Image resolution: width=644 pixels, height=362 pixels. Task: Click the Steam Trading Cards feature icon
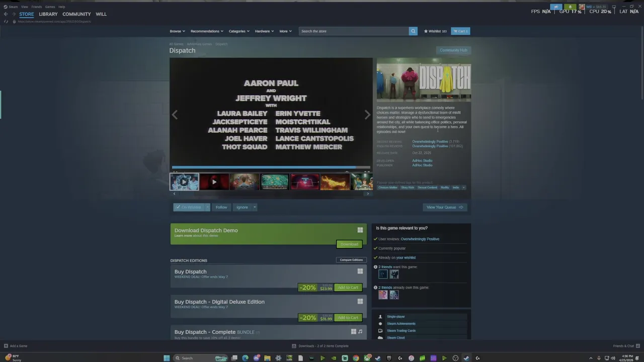coord(380,331)
